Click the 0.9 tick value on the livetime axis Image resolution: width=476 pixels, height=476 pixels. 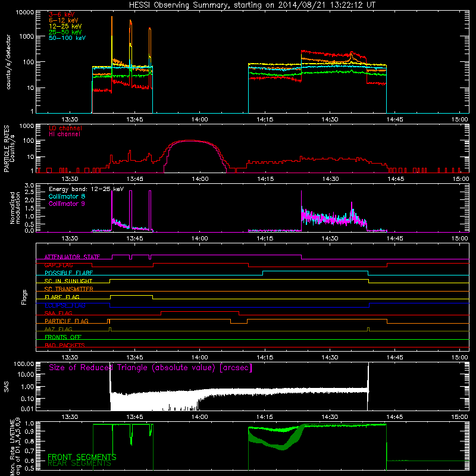click(30, 431)
